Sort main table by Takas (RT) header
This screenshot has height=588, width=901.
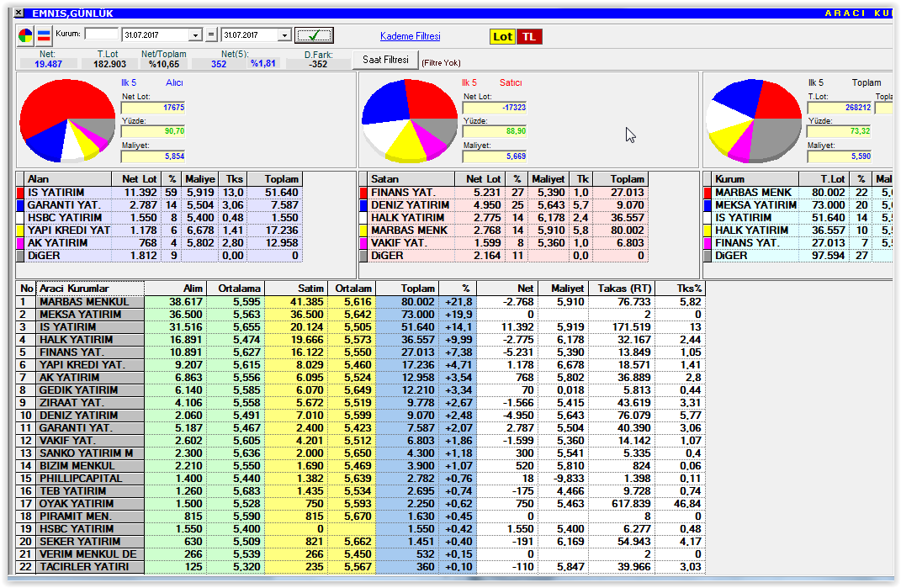[621, 289]
